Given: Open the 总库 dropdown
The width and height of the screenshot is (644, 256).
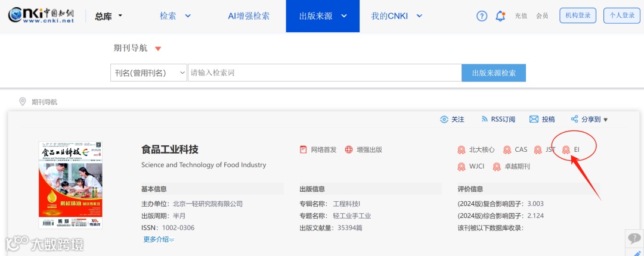Looking at the screenshot, I should (109, 17).
